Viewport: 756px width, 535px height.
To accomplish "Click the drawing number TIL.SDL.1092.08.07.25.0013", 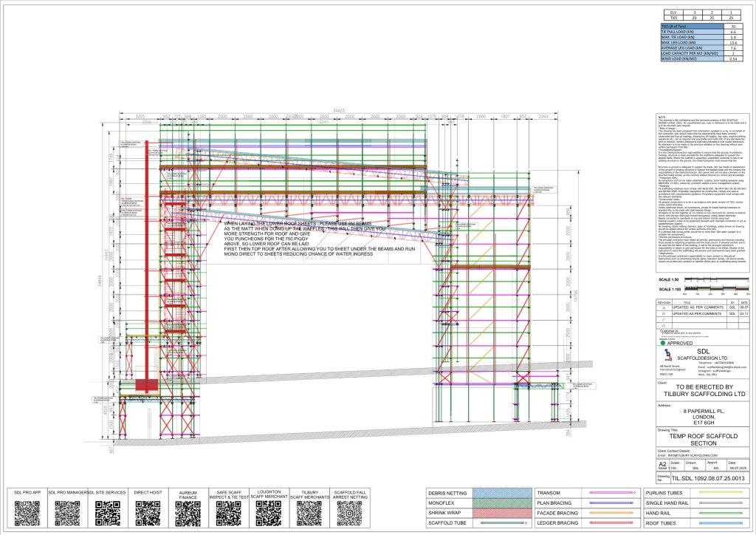I will coord(708,478).
